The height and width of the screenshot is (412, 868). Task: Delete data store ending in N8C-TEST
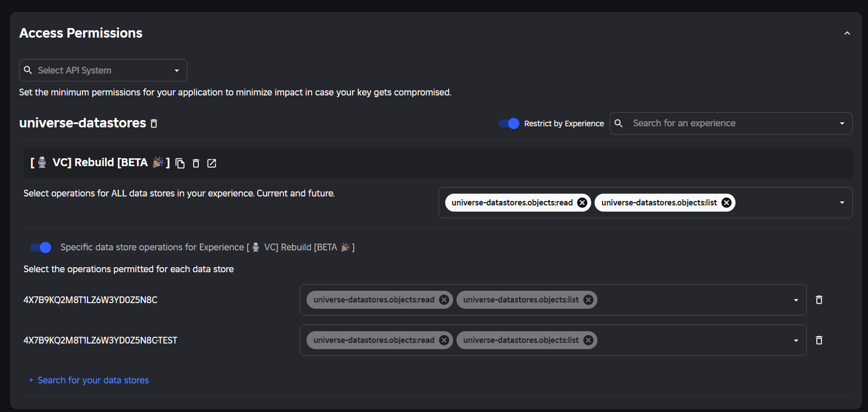point(819,340)
